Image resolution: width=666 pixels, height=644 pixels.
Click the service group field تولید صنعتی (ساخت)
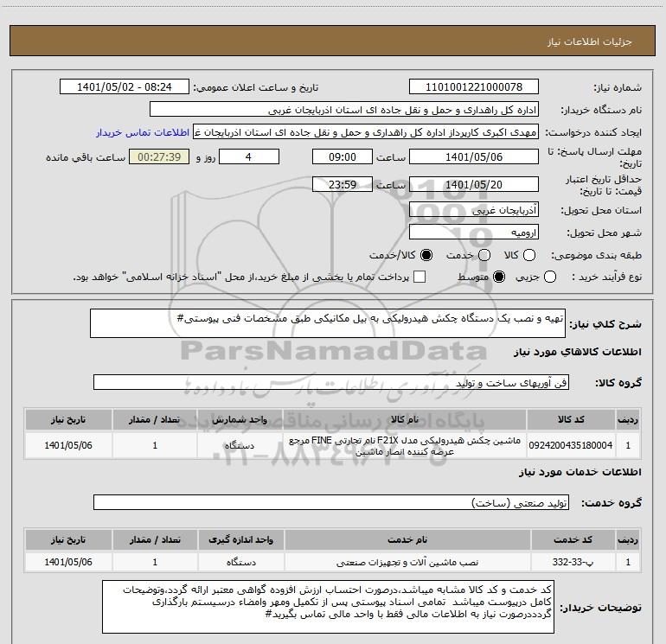[331, 502]
